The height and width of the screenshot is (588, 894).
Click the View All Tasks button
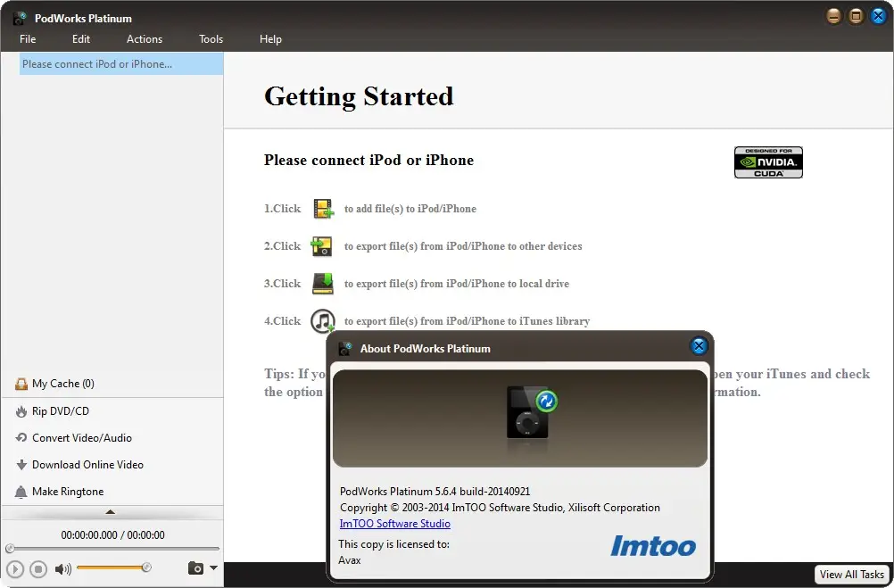(852, 575)
